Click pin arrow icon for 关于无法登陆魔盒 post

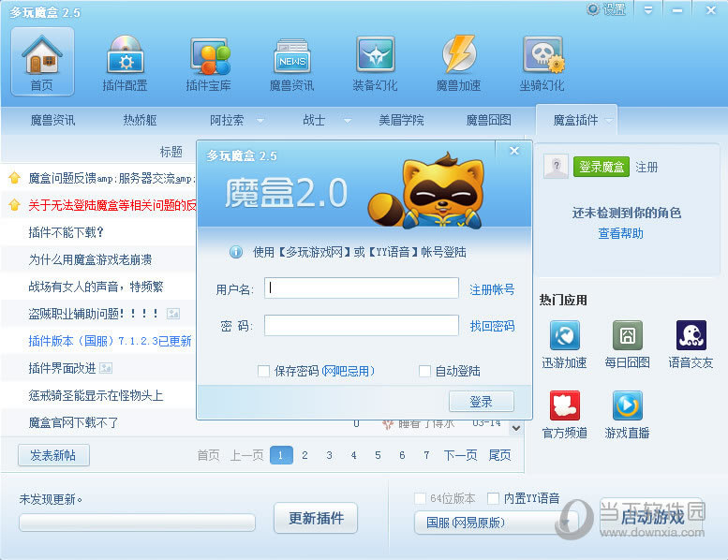pyautogui.click(x=14, y=204)
